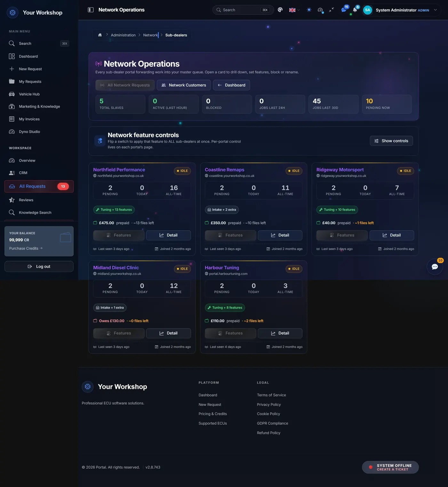Viewport: 448px width, 487px height.
Task: Open Search in main menu sidebar
Action: pyautogui.click(x=39, y=44)
